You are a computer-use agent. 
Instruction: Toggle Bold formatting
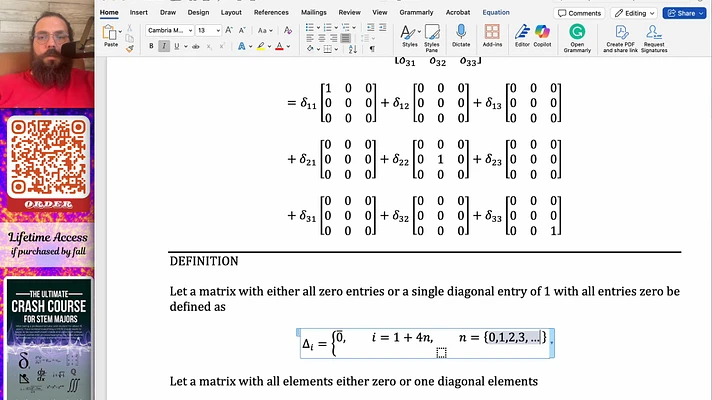152,46
